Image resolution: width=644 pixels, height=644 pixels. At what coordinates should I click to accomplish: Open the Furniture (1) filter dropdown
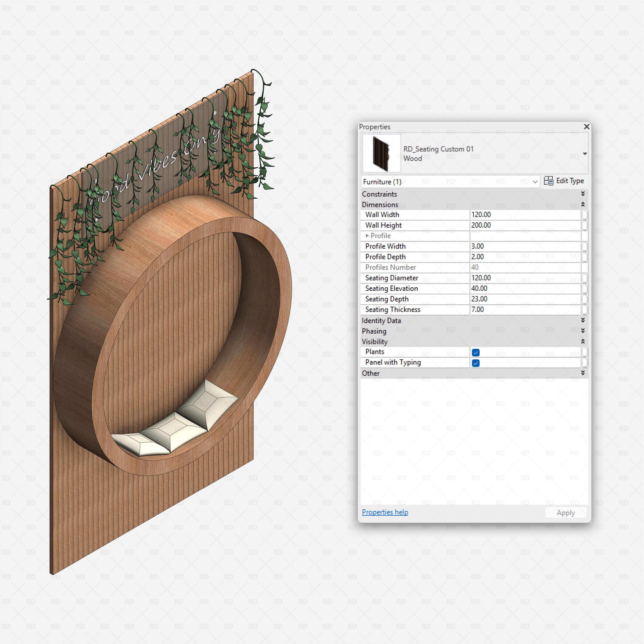click(535, 182)
